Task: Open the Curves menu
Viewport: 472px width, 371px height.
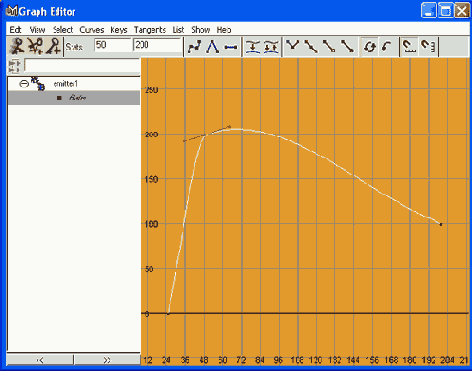Action: pos(92,30)
